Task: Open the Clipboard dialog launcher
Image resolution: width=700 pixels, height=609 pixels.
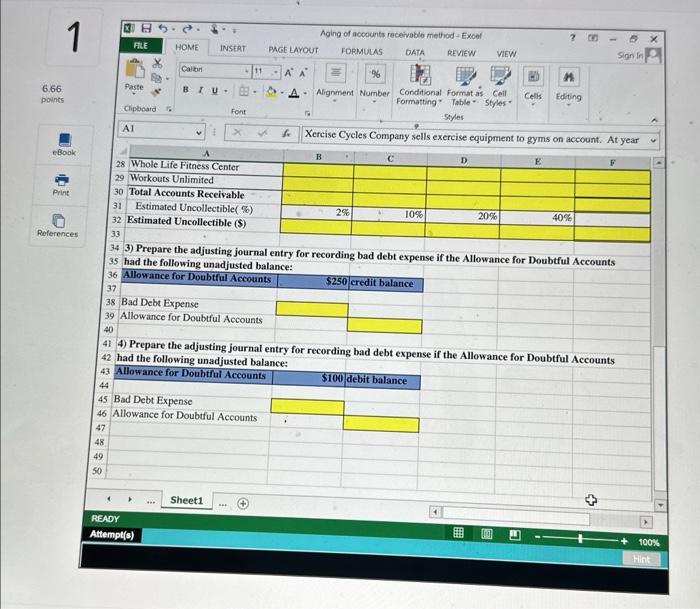Action: click(x=169, y=108)
